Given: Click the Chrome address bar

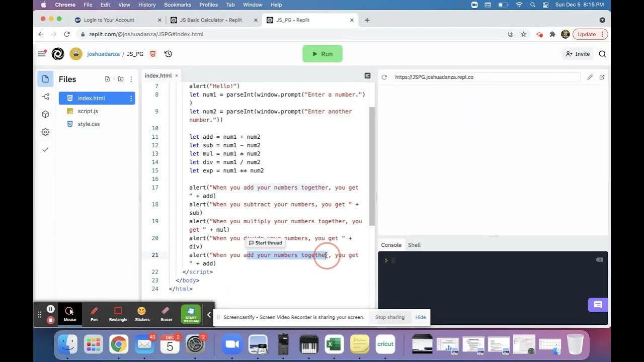Looking at the screenshot, I should (x=292, y=34).
